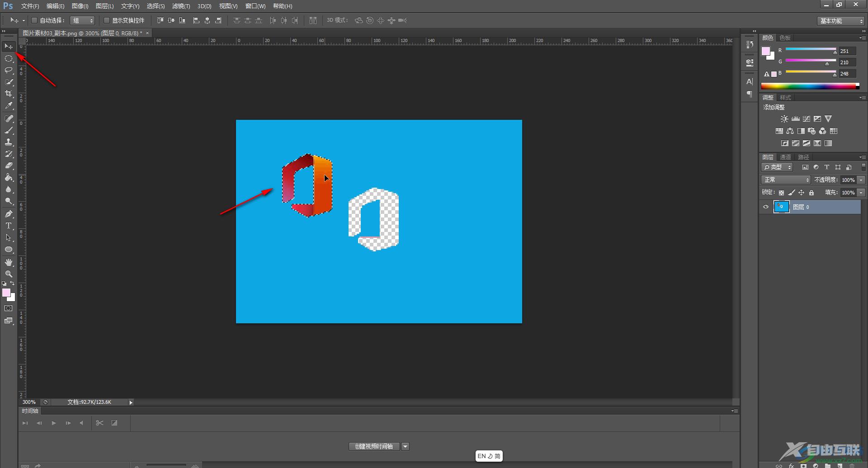Select the Dodge tool
Image resolution: width=868 pixels, height=468 pixels.
point(9,201)
